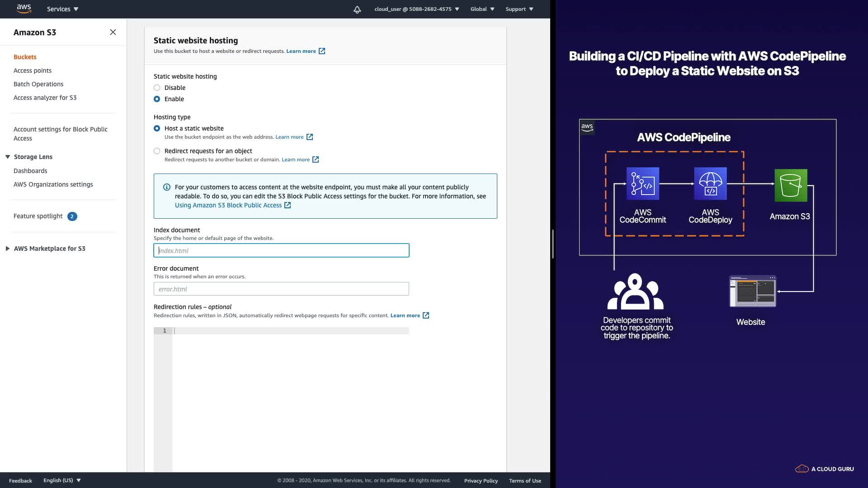Open Using Amazon S3 Block Public Access link
Image resolution: width=868 pixels, height=488 pixels.
tap(228, 205)
